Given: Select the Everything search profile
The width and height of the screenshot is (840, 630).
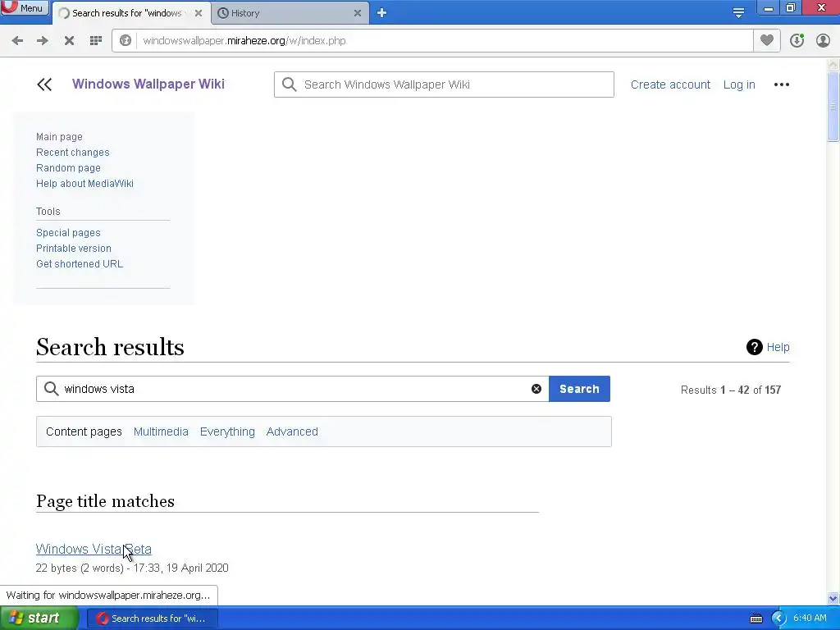Looking at the screenshot, I should [227, 431].
